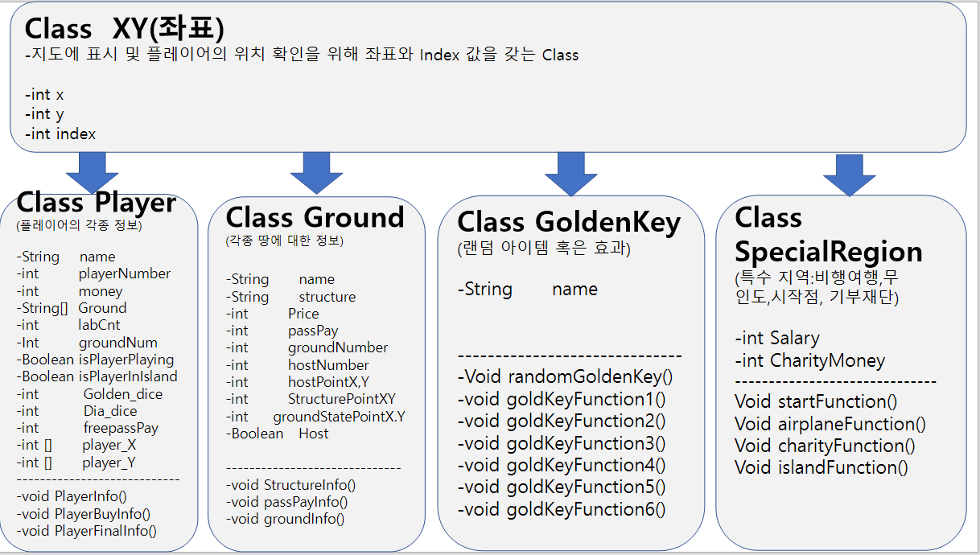This screenshot has width=980, height=555.
Task: Select the 'groundNum' field
Action: click(x=117, y=343)
